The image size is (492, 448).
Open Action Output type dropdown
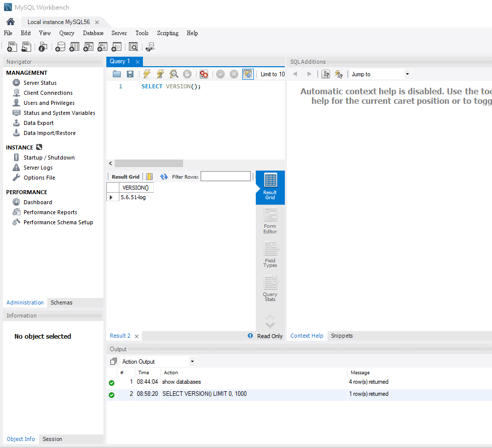click(x=158, y=361)
